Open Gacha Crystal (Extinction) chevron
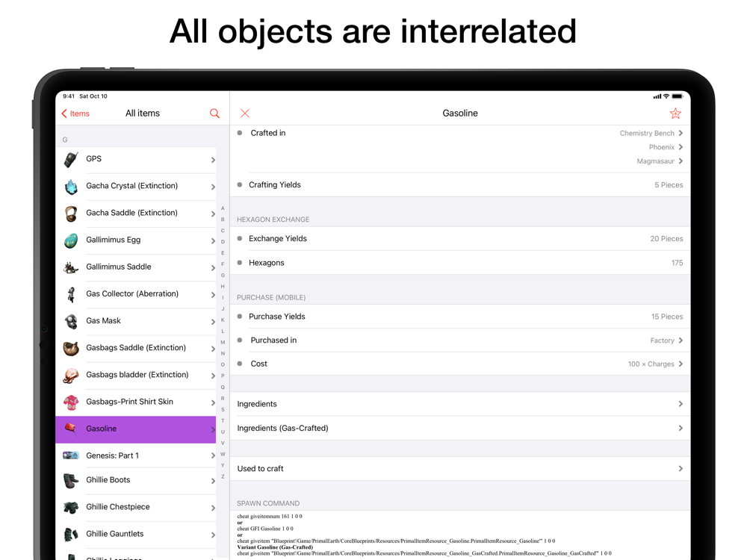The height and width of the screenshot is (560, 747). (x=213, y=187)
